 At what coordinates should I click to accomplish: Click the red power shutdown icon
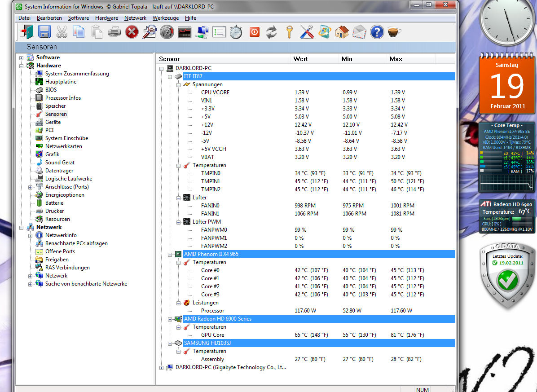[255, 32]
